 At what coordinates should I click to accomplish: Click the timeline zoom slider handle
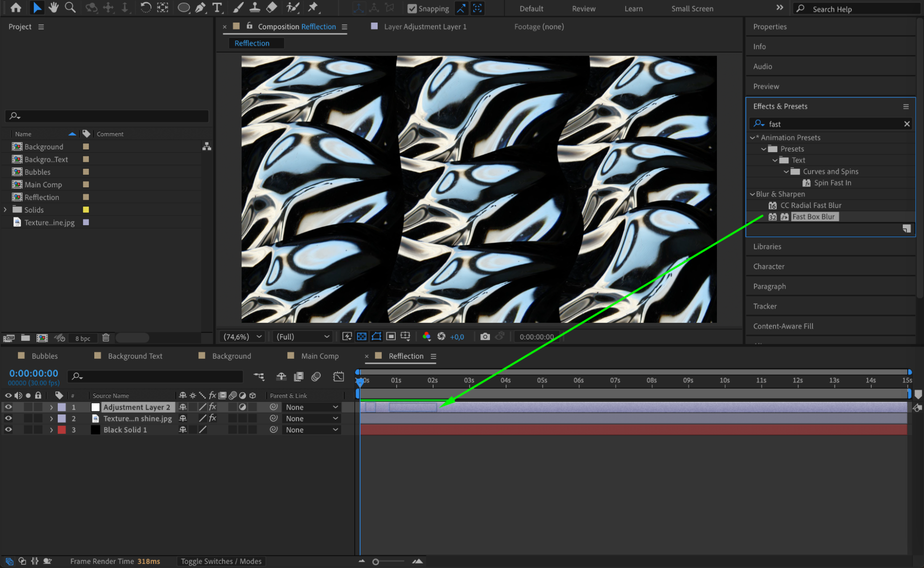click(x=376, y=562)
